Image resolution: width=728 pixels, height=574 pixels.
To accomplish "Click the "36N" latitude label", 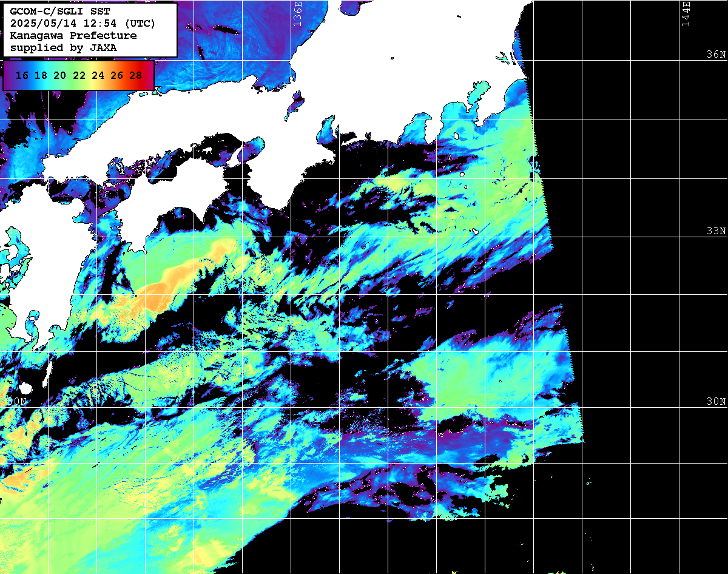I will (x=716, y=54).
